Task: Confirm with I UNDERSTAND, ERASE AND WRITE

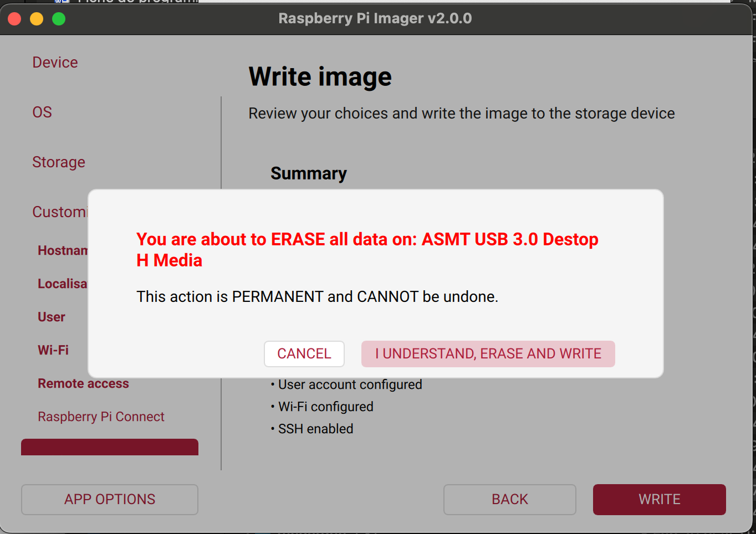Action: [488, 353]
